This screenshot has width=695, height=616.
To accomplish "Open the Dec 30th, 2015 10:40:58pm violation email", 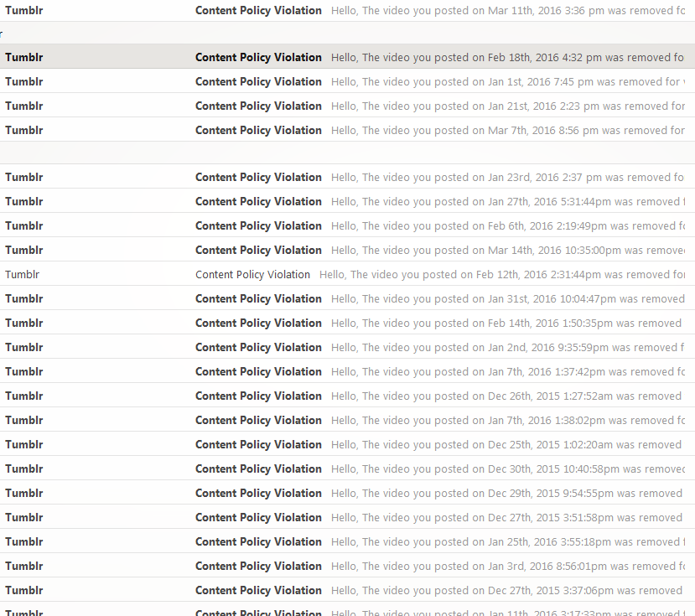I will coord(347,468).
